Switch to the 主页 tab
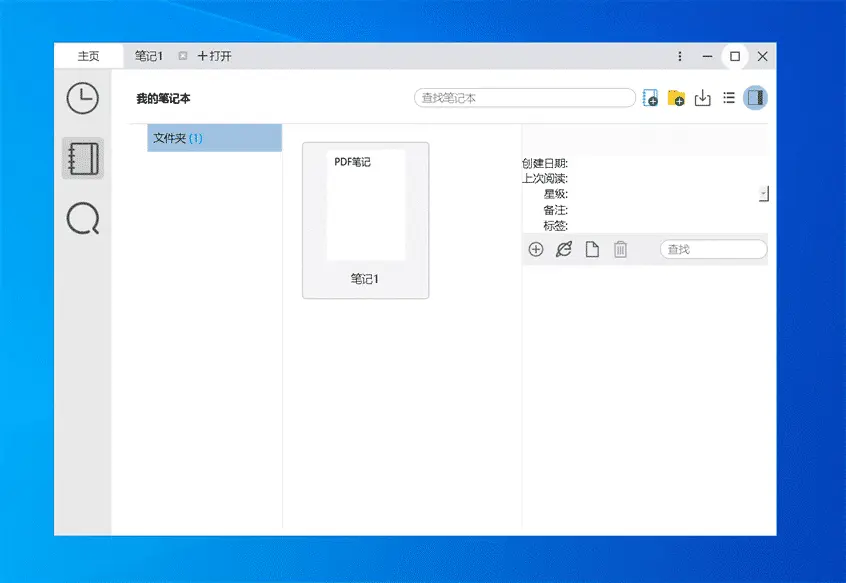 point(88,56)
